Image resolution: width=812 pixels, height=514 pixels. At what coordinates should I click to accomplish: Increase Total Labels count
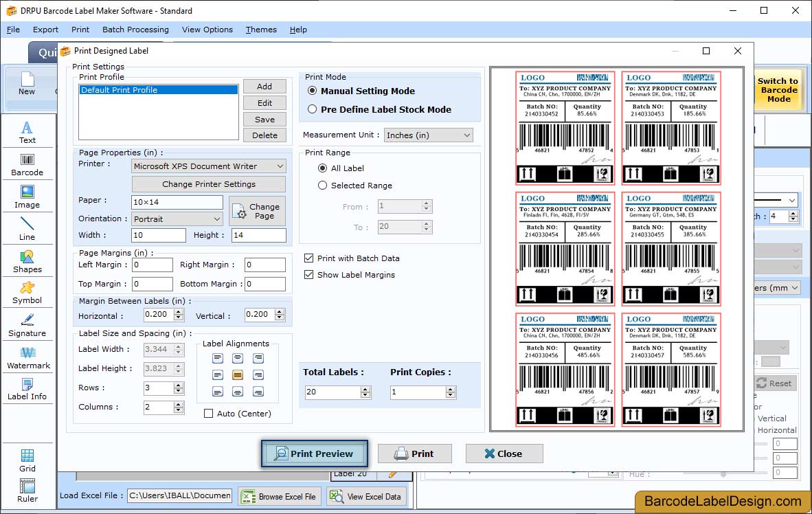(x=365, y=389)
